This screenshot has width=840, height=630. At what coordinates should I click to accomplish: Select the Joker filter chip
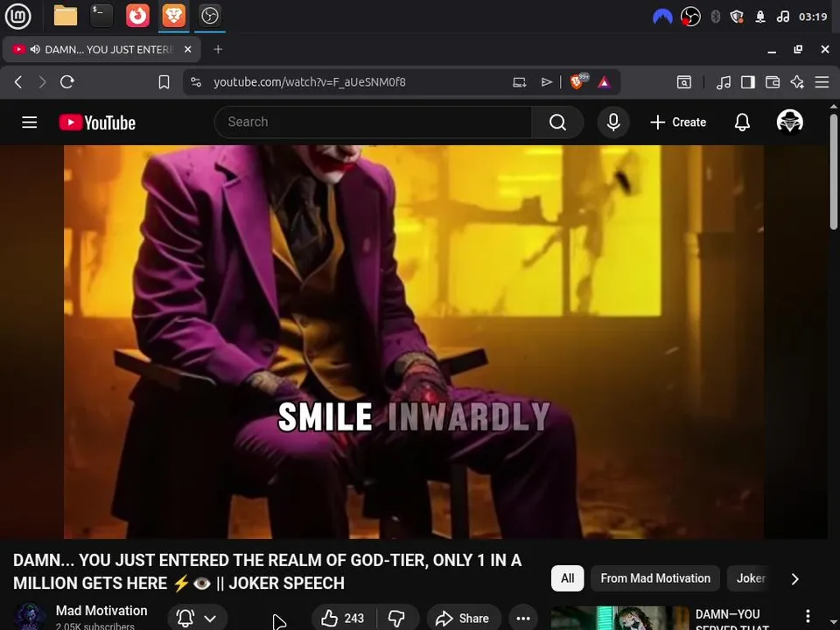[750, 578]
